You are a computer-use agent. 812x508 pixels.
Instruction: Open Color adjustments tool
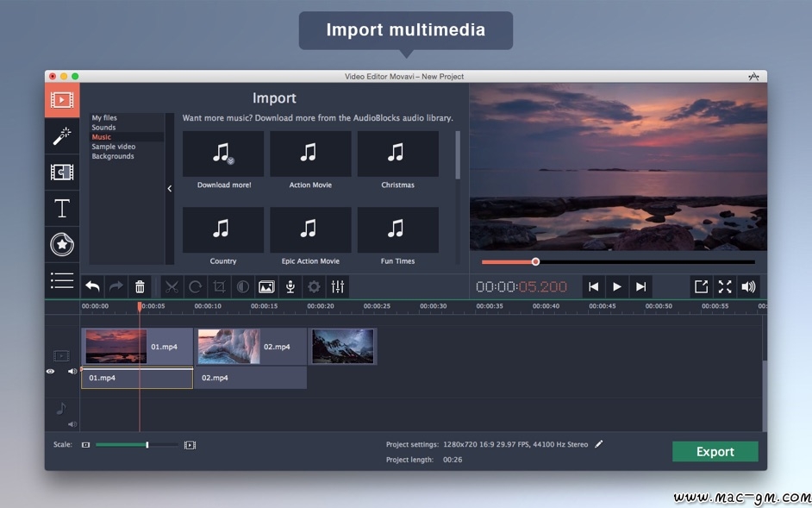243,286
